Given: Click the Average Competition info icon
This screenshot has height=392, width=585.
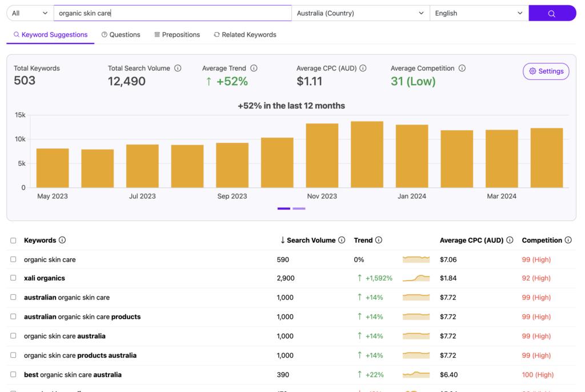Looking at the screenshot, I should (x=462, y=69).
